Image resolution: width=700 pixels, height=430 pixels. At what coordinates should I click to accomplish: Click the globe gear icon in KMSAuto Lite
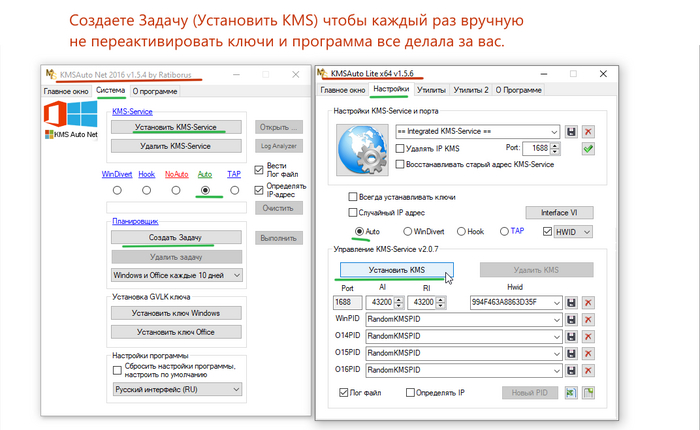tap(362, 150)
